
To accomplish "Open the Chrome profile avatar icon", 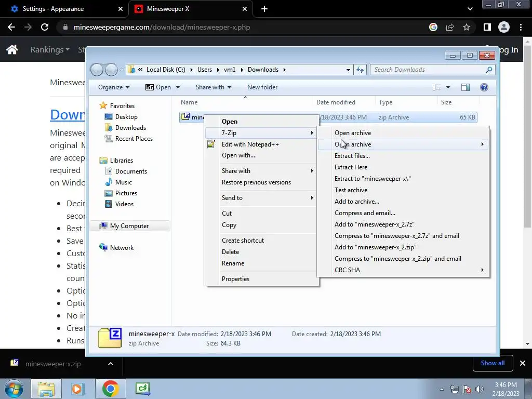I will (x=504, y=27).
